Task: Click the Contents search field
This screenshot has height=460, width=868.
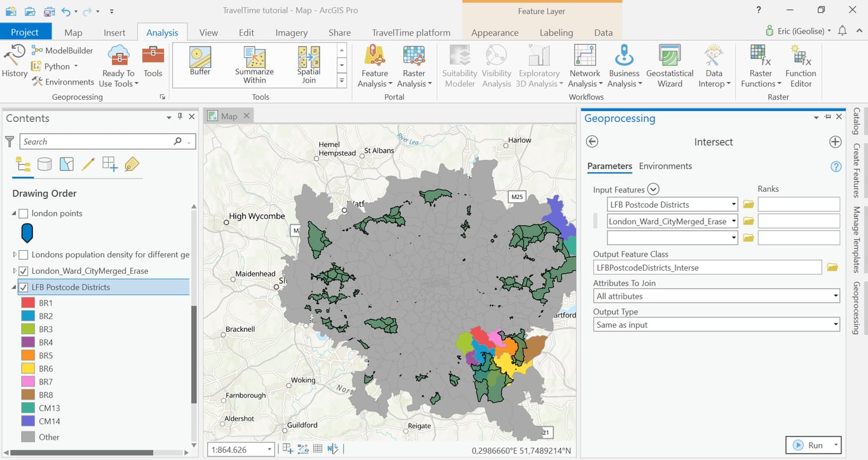Action: (95, 142)
